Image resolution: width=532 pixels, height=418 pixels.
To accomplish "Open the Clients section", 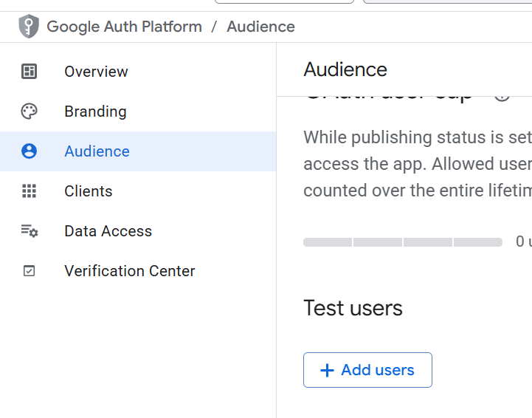I will (89, 191).
